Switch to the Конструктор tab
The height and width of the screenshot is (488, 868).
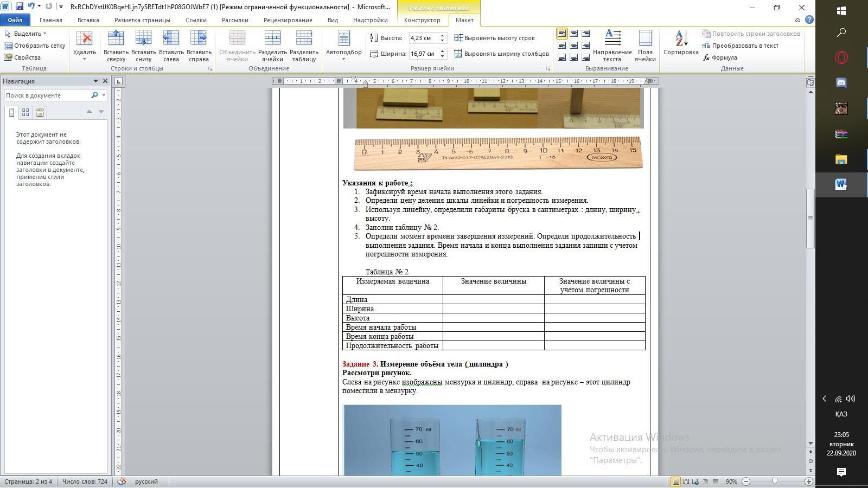(422, 20)
